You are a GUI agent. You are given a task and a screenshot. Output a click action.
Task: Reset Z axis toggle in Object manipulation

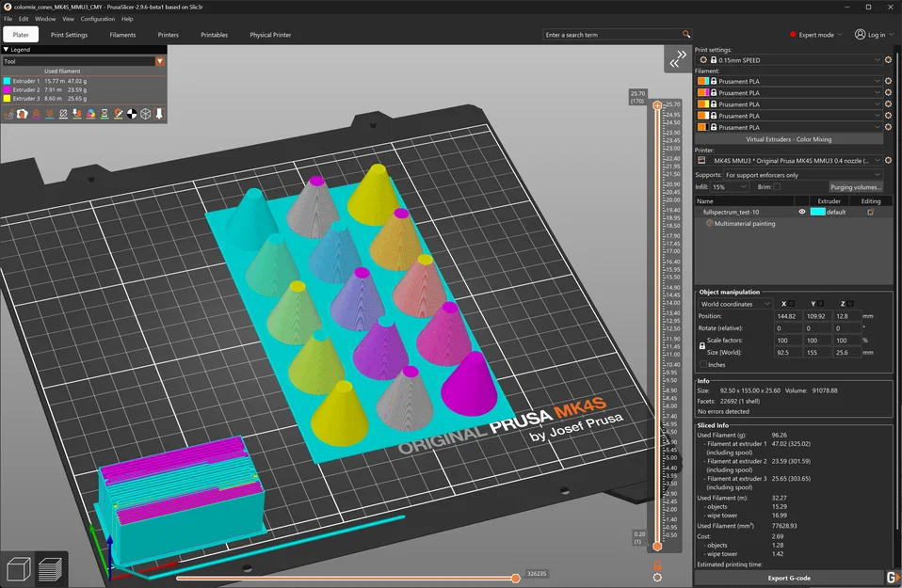[x=850, y=304]
